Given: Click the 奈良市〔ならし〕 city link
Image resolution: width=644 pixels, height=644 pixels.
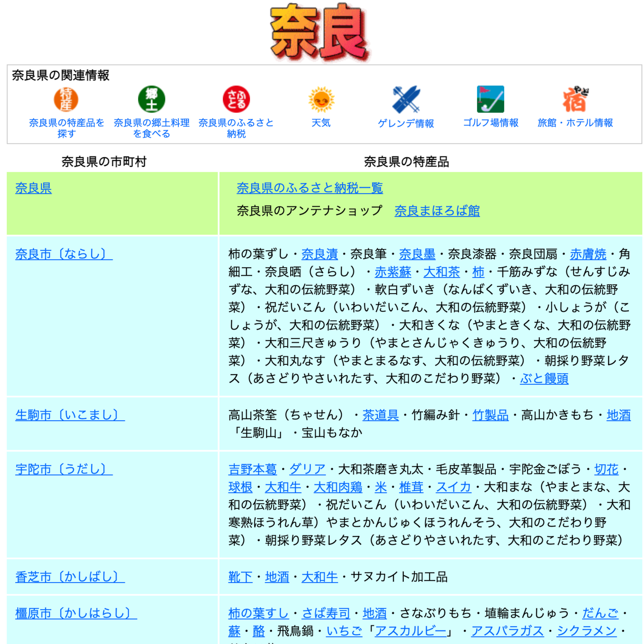Looking at the screenshot, I should (64, 254).
